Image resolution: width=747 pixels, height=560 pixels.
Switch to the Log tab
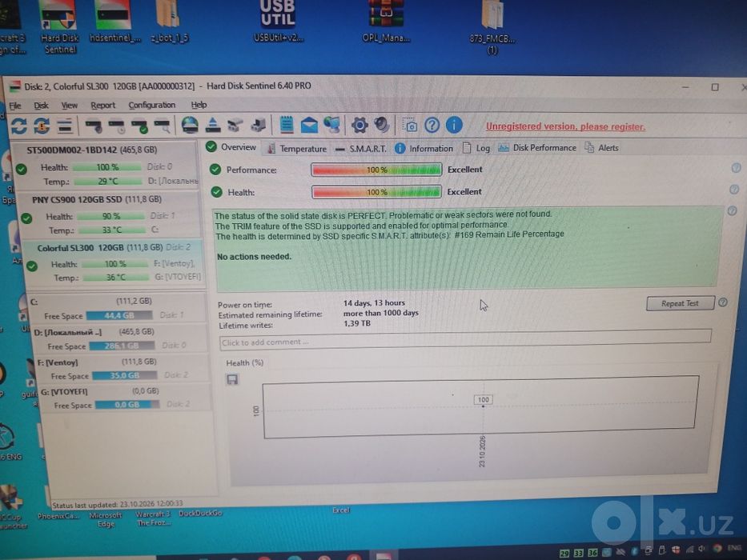(x=476, y=148)
